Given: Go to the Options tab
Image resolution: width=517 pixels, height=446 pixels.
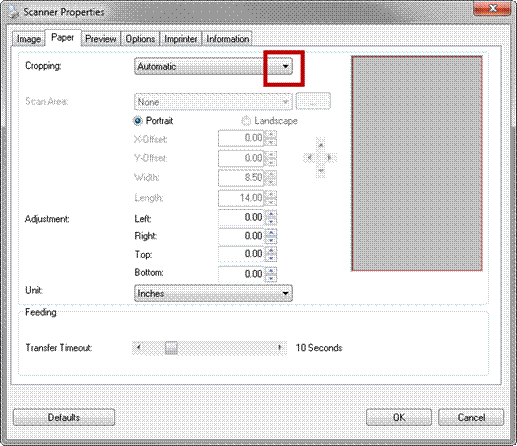Looking at the screenshot, I should coord(140,39).
